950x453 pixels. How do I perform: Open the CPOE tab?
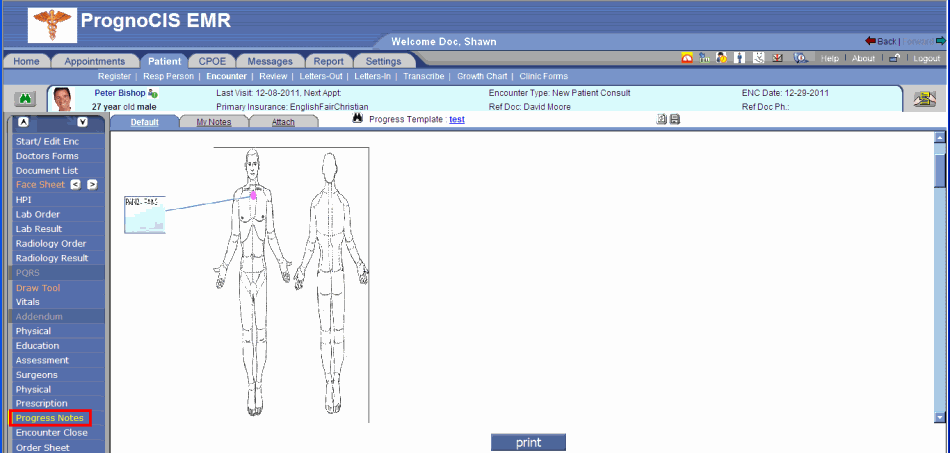pyautogui.click(x=212, y=61)
